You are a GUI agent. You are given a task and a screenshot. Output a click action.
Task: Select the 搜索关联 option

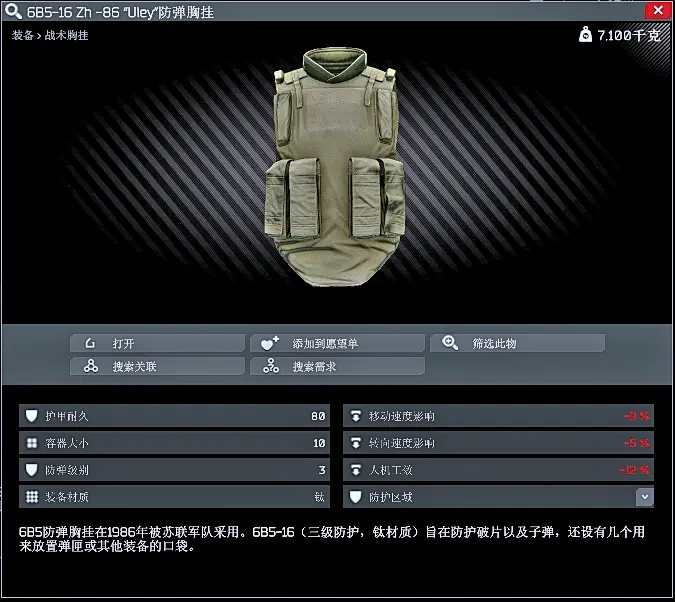pos(157,367)
